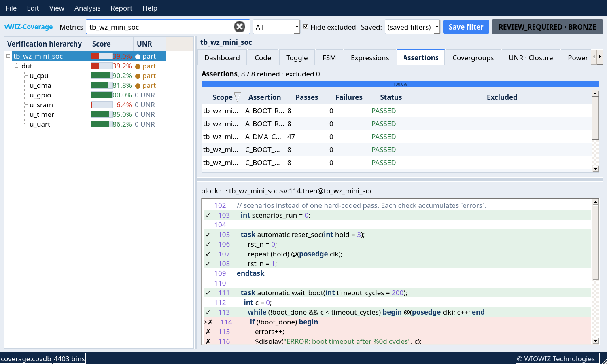Switch to the Covergroups tab
The image size is (607, 364).
point(473,57)
